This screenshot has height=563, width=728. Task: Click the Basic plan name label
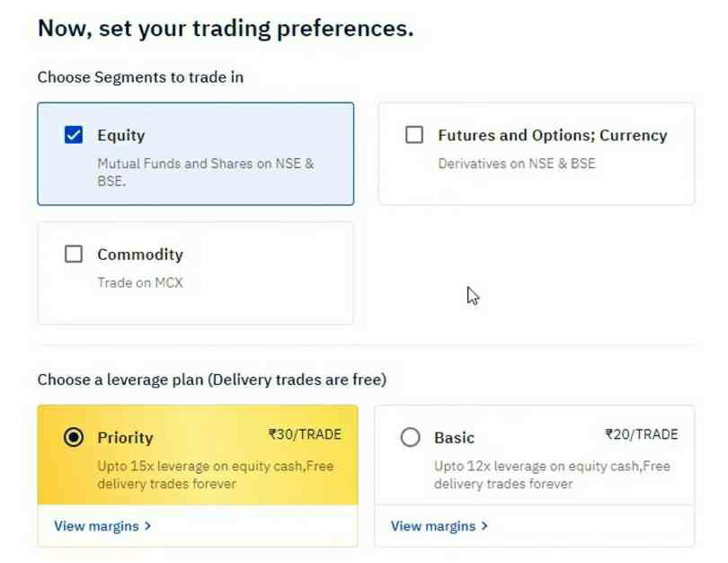454,438
